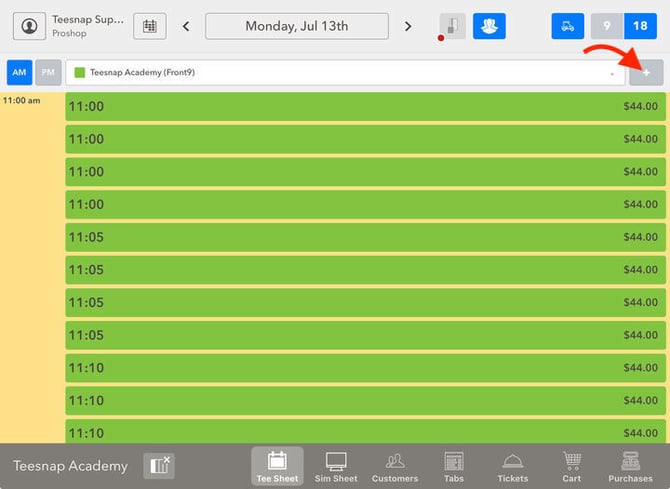The image size is (670, 489).
Task: Select the AM button
Action: [19, 73]
